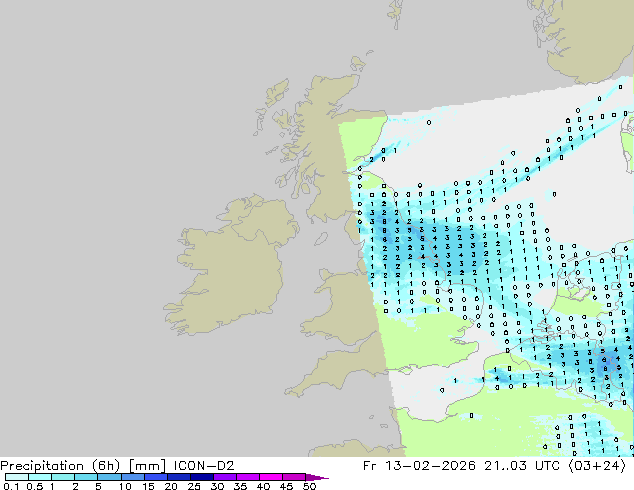The height and width of the screenshot is (490, 634).
Task: Click the 'Precipitation (6h)' title text
Action: coord(60,466)
